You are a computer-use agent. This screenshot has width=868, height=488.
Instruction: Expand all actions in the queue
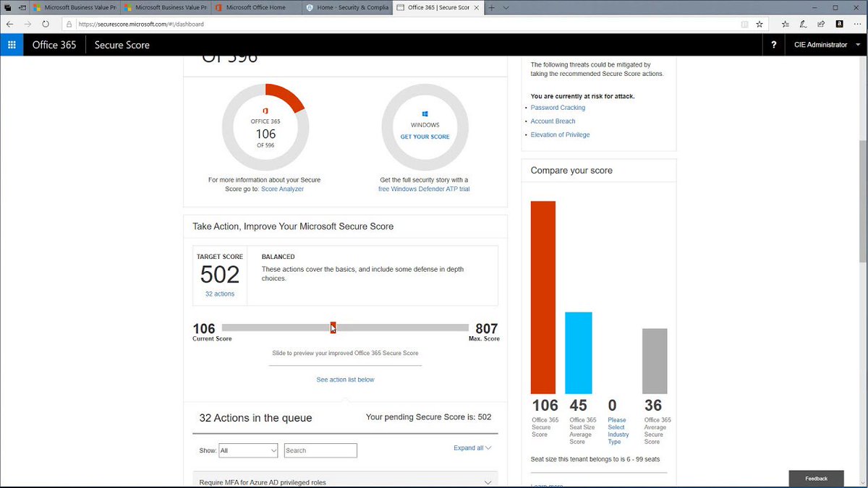[472, 448]
